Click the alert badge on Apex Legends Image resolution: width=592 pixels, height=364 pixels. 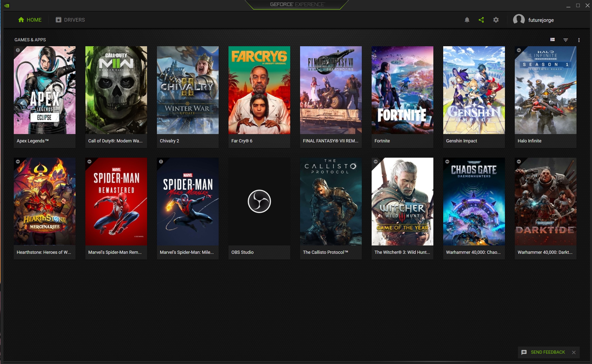18,50
